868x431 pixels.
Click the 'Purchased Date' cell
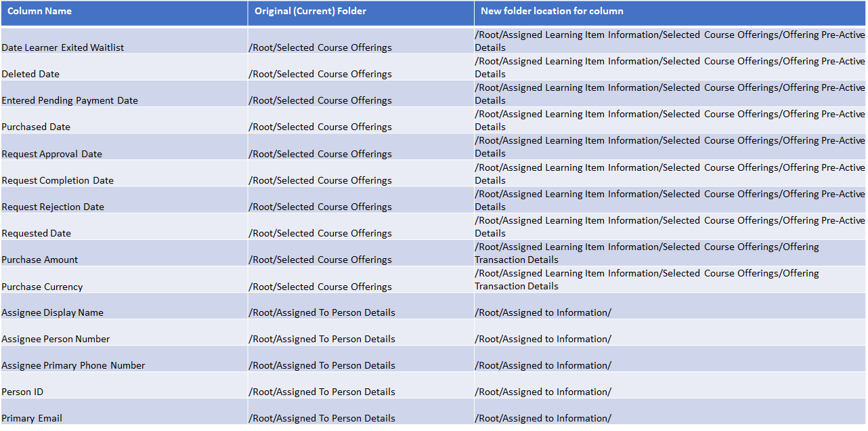tap(124, 120)
